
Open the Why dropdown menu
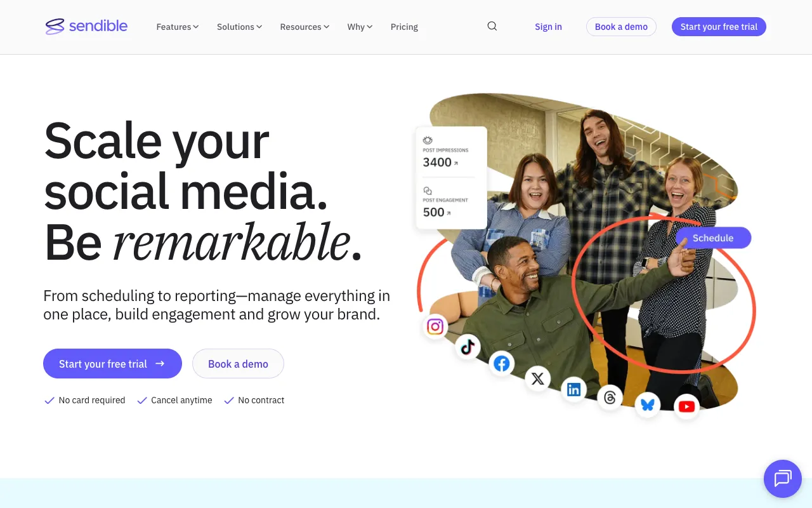360,27
